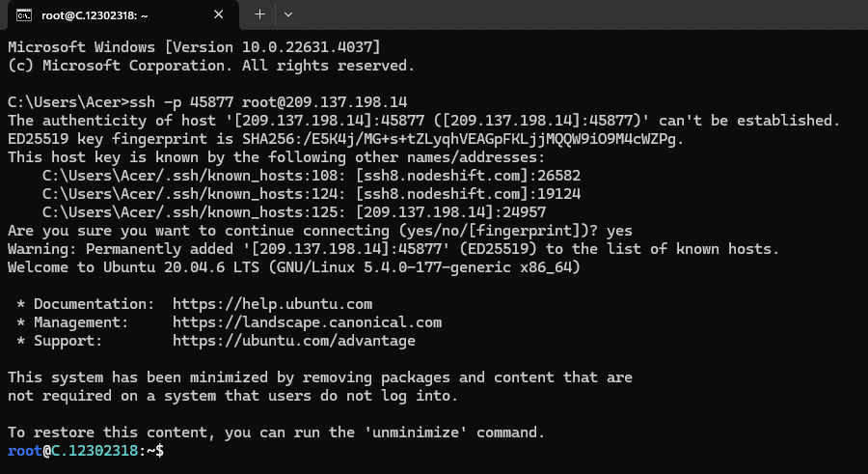Open a new tab with the plus button
Viewport: 868px width, 474px height.
pos(259,14)
